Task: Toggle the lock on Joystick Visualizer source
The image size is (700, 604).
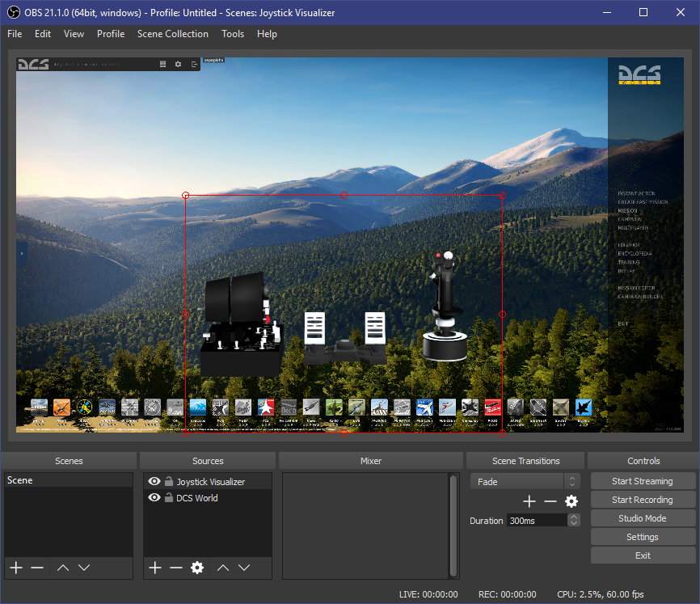Action: tap(169, 481)
